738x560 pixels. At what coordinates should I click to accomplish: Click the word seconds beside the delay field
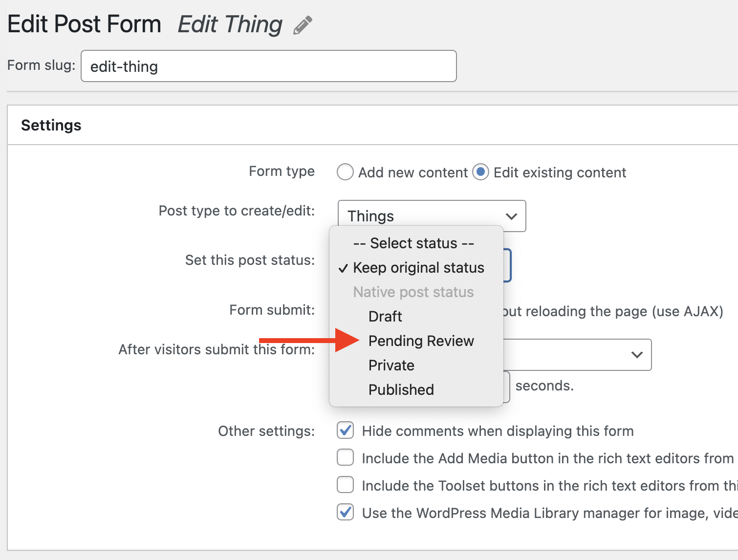(544, 386)
